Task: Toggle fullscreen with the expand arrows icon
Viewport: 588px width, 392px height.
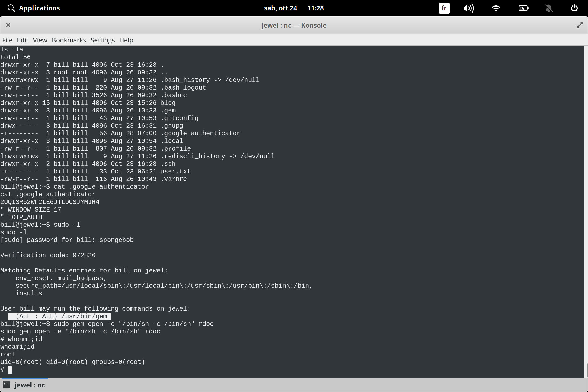Action: tap(580, 25)
